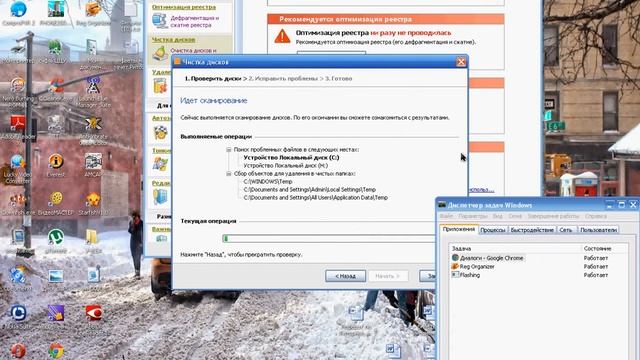Select 'Устройство Локальный диск (H:)' tree entry

tap(285, 166)
